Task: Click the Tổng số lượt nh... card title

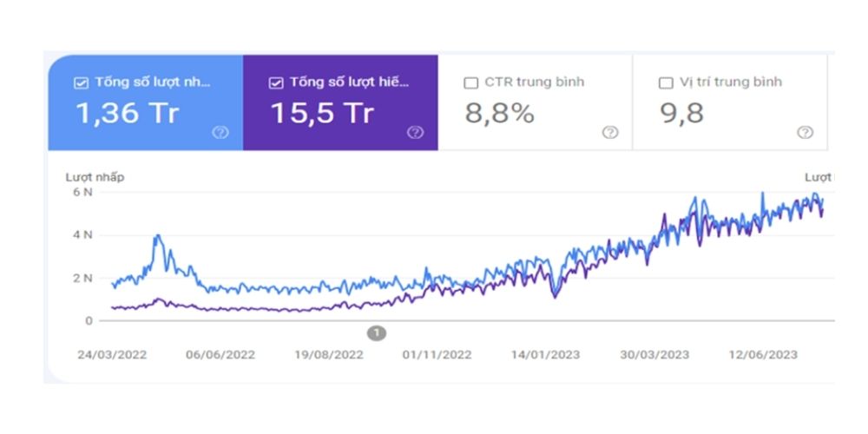Action: [x=152, y=82]
